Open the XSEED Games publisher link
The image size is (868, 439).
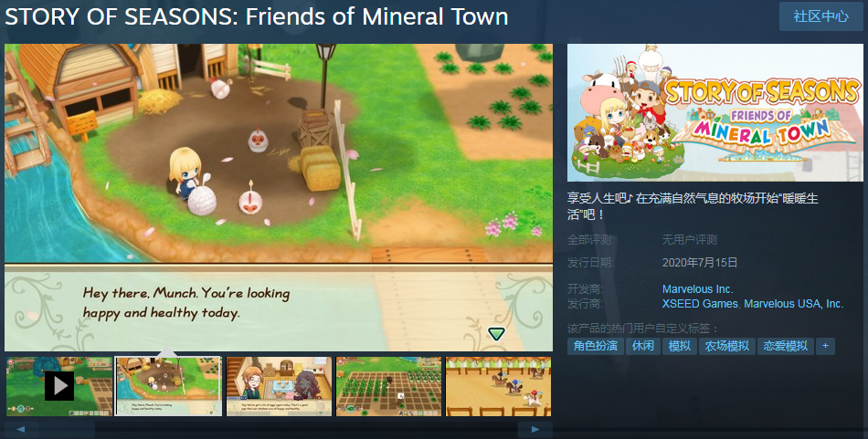700,304
